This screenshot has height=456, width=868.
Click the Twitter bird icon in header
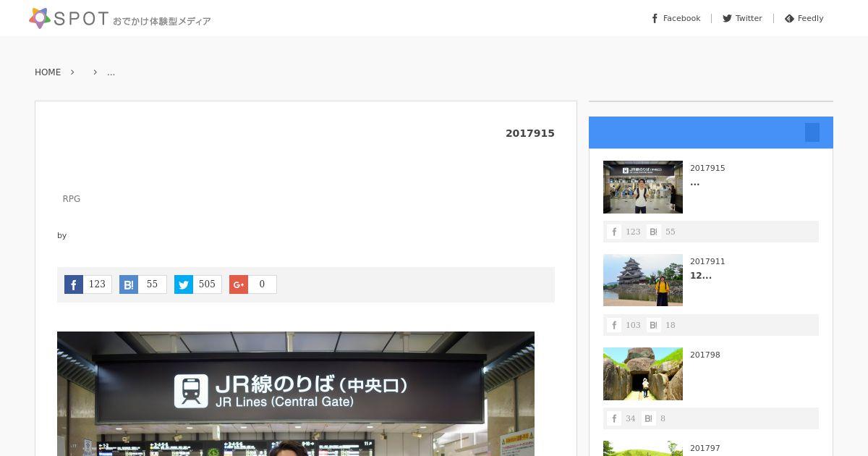[x=727, y=18]
